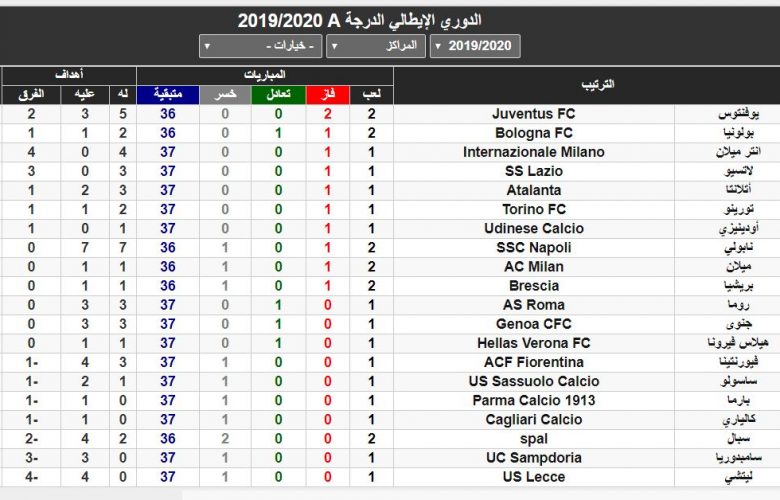The image size is (780, 500).
Task: Open the Juventus FC team link
Action: point(534,114)
